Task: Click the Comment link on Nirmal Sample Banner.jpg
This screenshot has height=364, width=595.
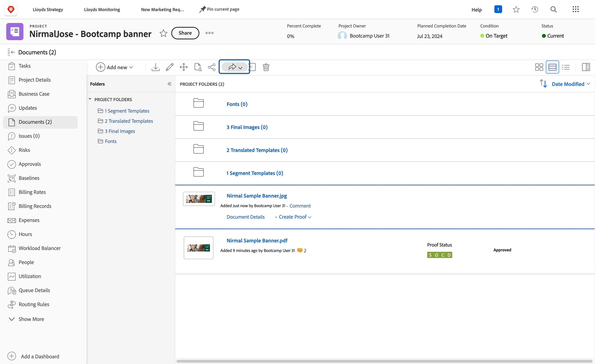Action: tap(300, 206)
